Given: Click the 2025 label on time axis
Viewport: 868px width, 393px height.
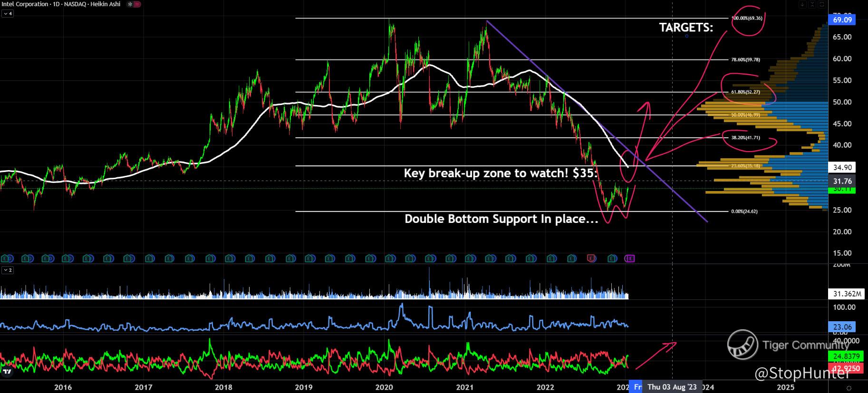Looking at the screenshot, I should point(786,387).
